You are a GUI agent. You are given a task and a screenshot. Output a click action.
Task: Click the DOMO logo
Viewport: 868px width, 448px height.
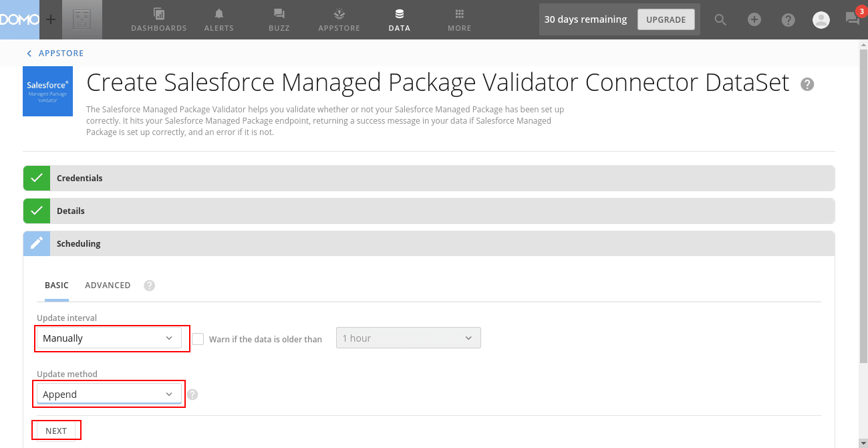[19, 19]
